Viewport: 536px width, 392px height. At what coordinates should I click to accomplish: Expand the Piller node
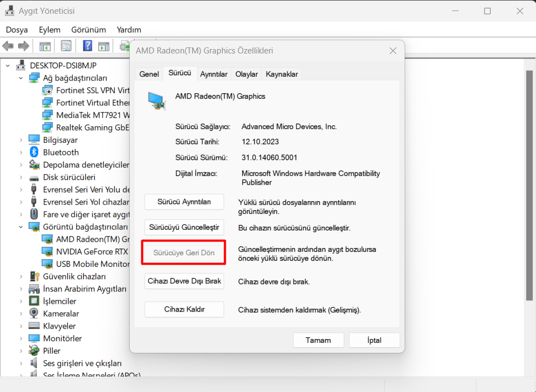click(x=21, y=351)
